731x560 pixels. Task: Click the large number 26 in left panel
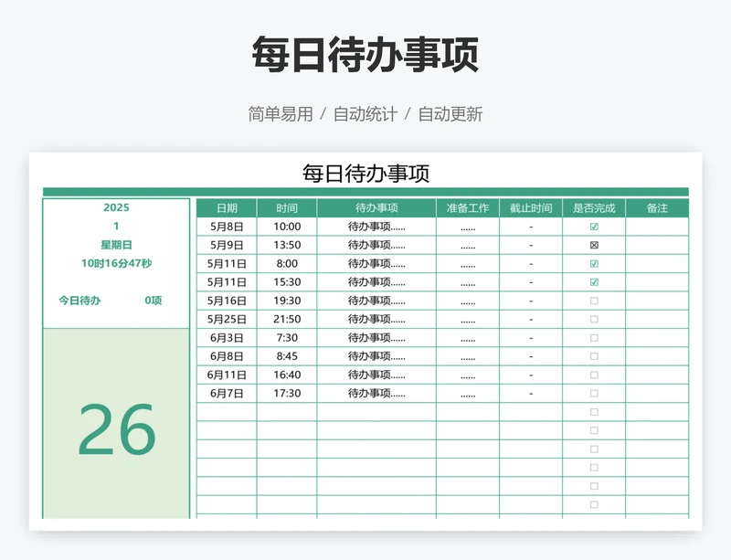coord(117,430)
